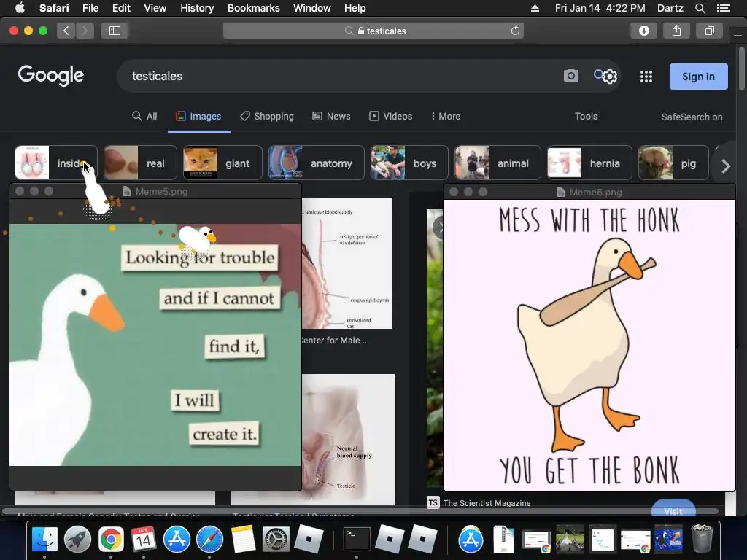The image size is (747, 560).
Task: Open Notification Center list icon
Action: 723,8
